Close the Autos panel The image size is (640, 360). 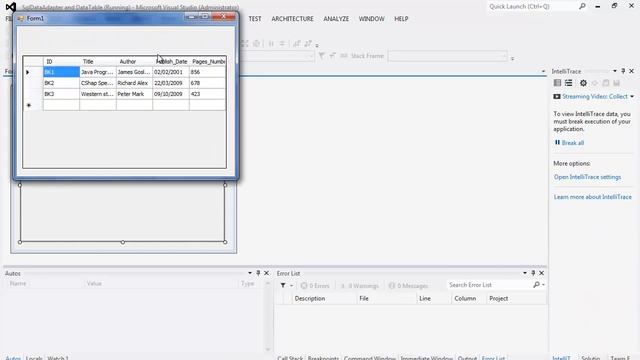[x=267, y=273]
